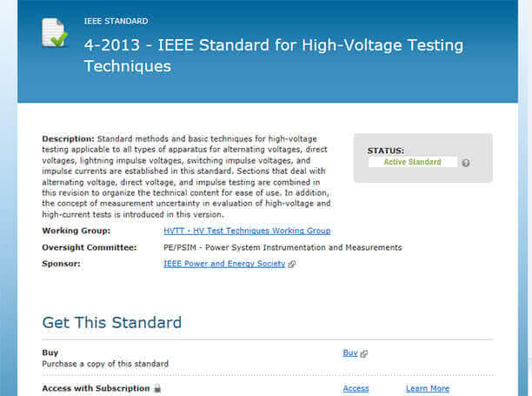Click the Get This Standard heading
The image size is (532, 396).
[x=112, y=322]
